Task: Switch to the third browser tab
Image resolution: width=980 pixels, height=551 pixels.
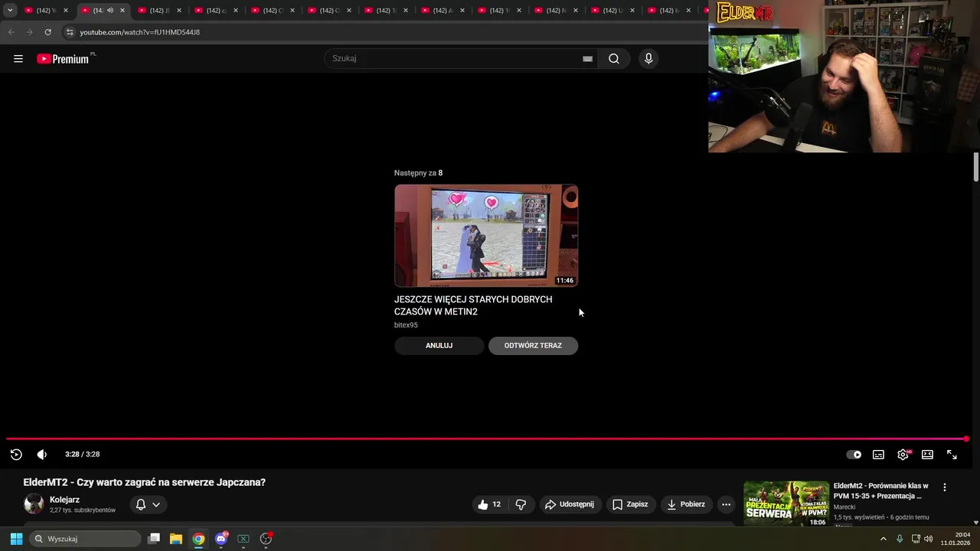Action: 160,11
